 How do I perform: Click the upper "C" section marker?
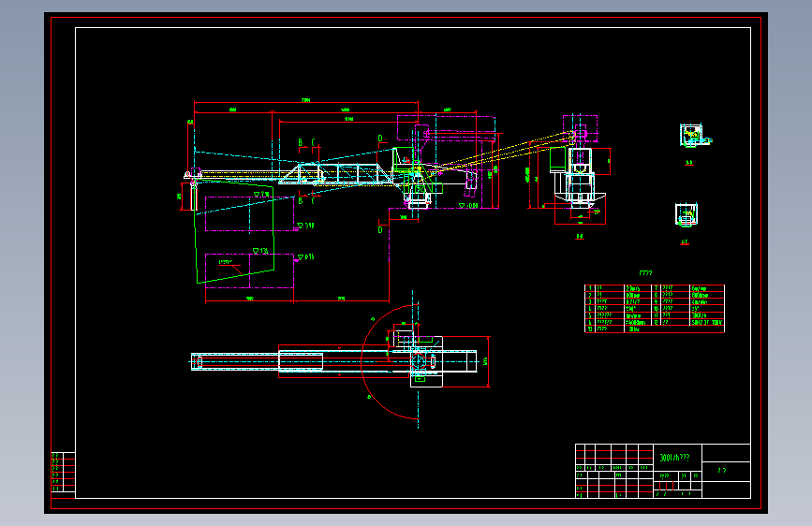tap(314, 142)
